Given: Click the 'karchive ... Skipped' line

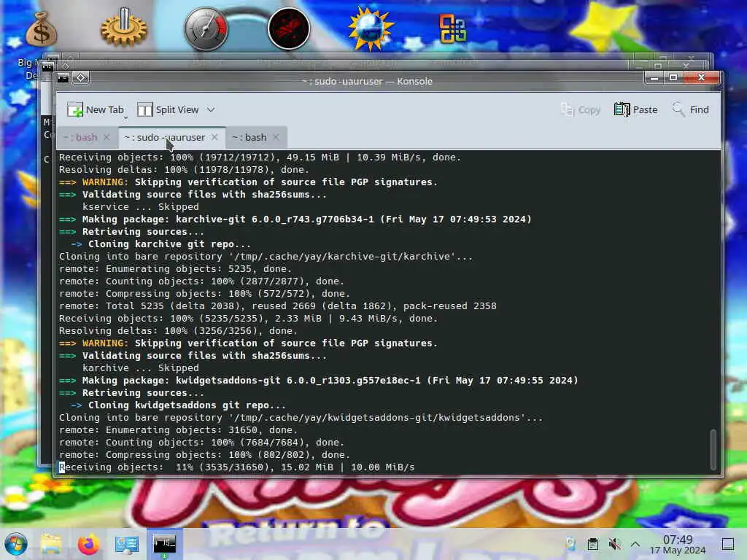Looking at the screenshot, I should click(x=141, y=367).
